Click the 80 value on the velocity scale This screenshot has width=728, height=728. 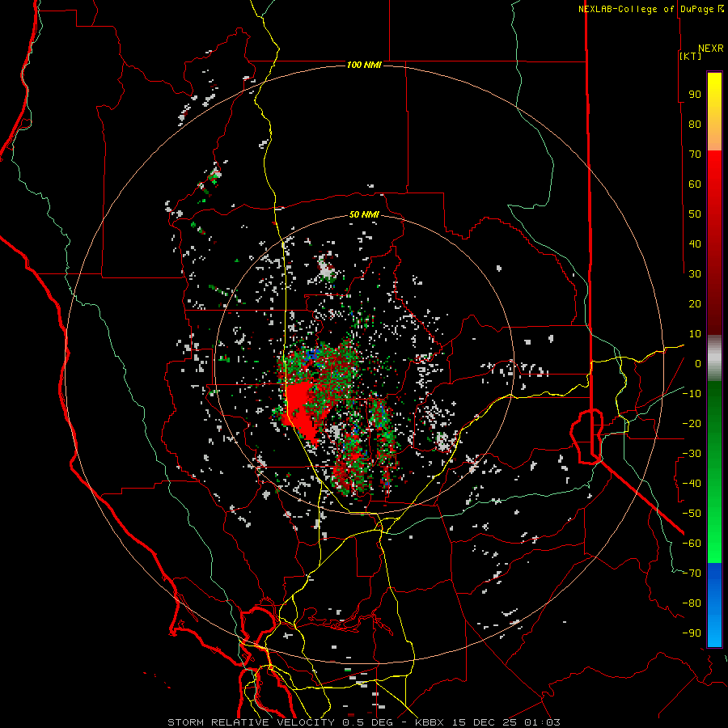(695, 124)
